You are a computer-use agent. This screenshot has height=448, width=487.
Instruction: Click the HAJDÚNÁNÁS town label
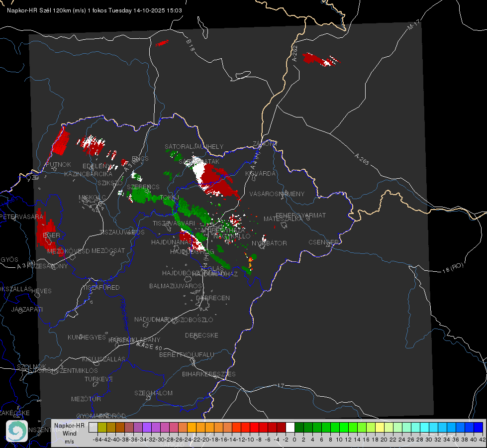(172, 242)
